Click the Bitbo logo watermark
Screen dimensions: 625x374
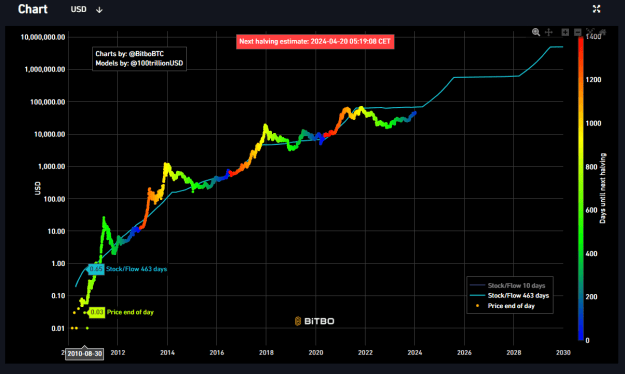[314, 321]
